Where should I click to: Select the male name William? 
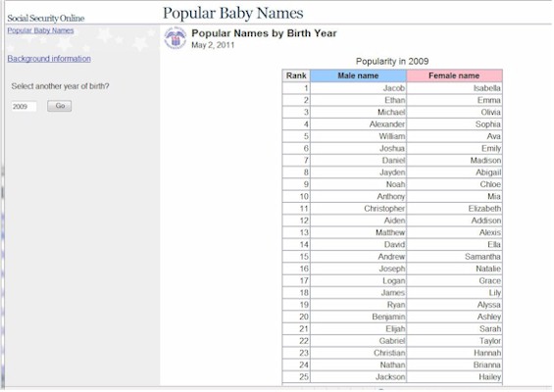point(392,136)
